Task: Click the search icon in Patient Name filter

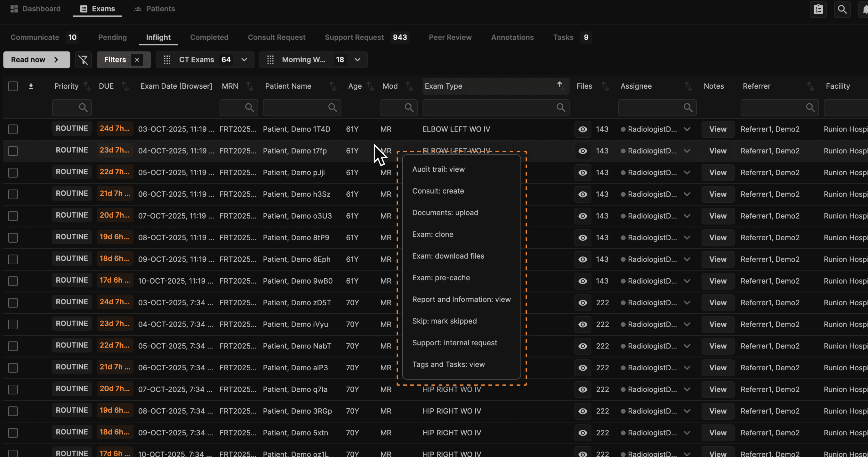Action: click(332, 108)
